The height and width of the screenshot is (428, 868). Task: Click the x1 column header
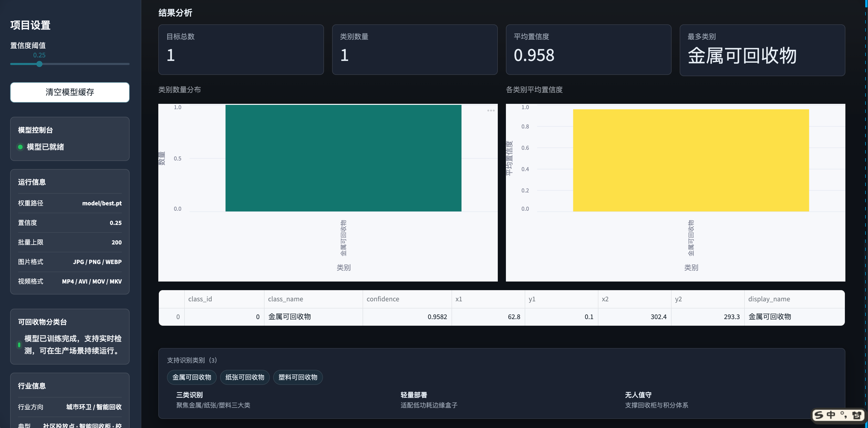[x=488, y=299]
